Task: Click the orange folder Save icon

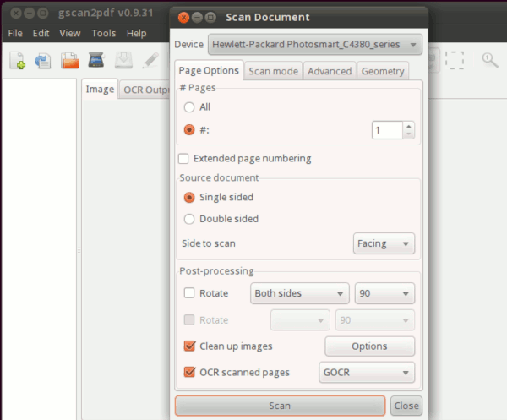Action: [70, 61]
